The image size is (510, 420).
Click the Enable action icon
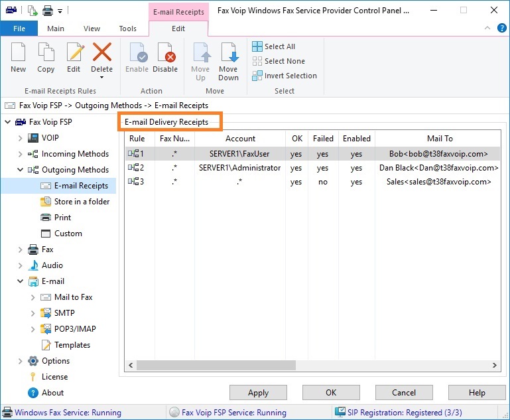coord(138,52)
